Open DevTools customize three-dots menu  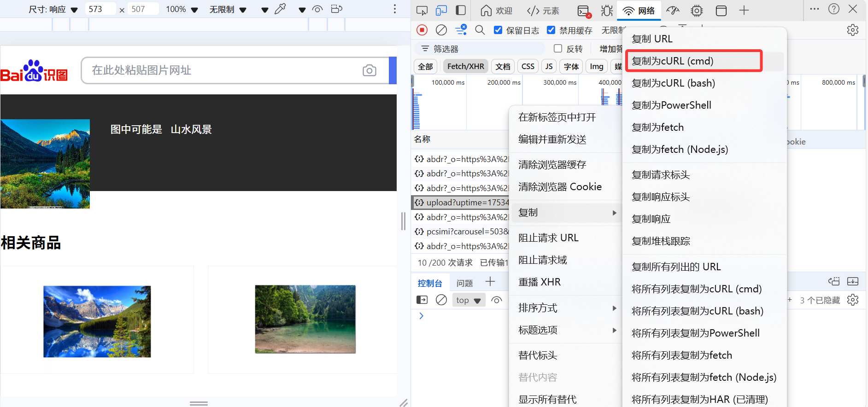click(815, 9)
